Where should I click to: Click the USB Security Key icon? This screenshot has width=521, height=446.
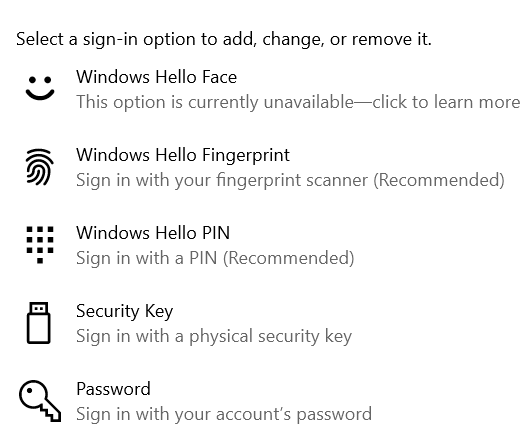pos(39,323)
